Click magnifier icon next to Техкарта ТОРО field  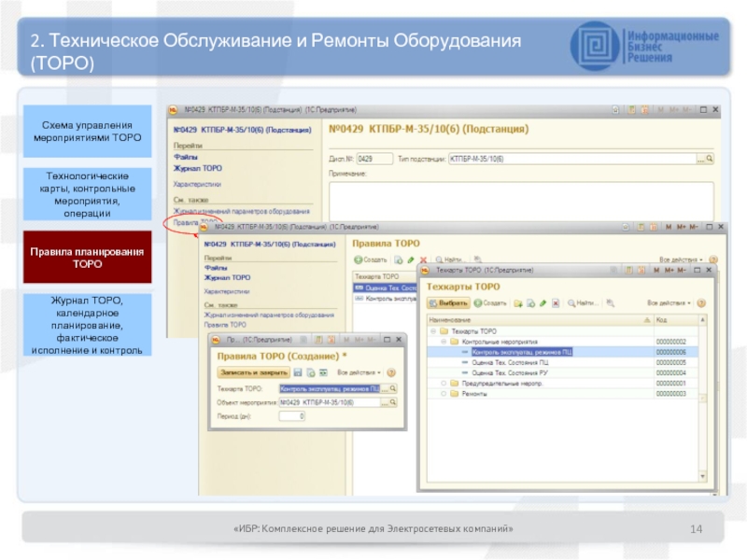point(393,387)
